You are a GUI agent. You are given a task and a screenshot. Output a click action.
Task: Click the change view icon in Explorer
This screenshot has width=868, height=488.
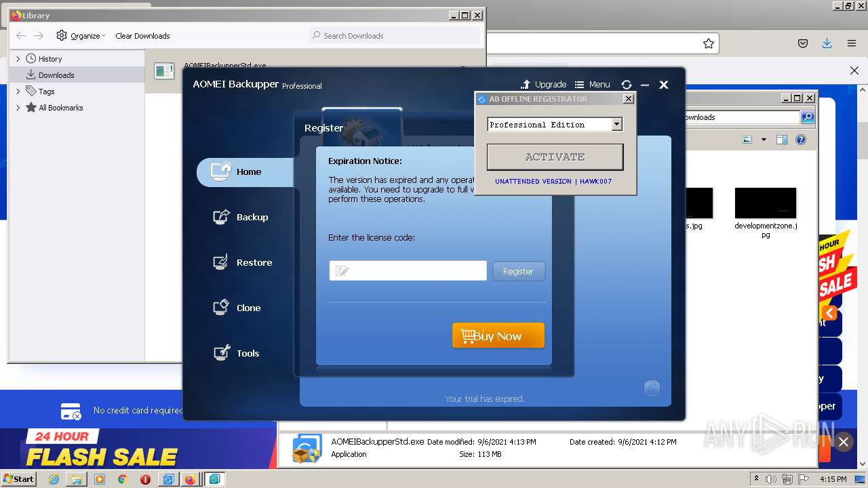pyautogui.click(x=747, y=140)
